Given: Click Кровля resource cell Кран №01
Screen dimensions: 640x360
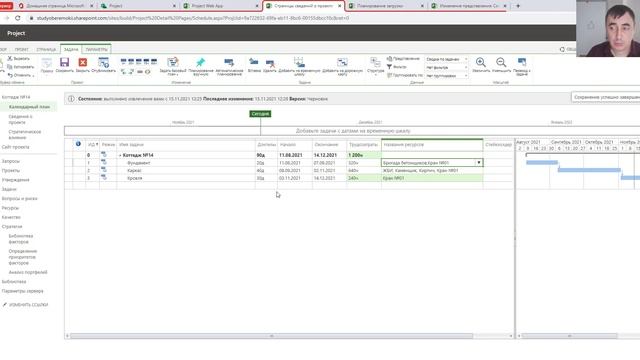Looking at the screenshot, I should pyautogui.click(x=432, y=178).
